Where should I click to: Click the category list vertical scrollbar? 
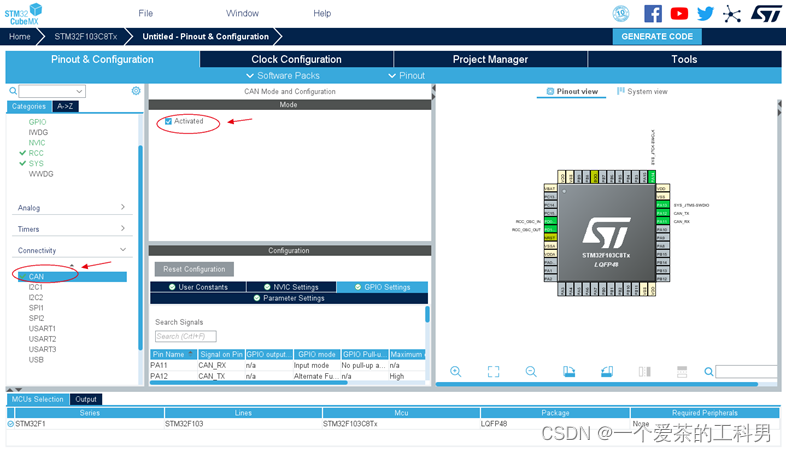tap(140, 248)
